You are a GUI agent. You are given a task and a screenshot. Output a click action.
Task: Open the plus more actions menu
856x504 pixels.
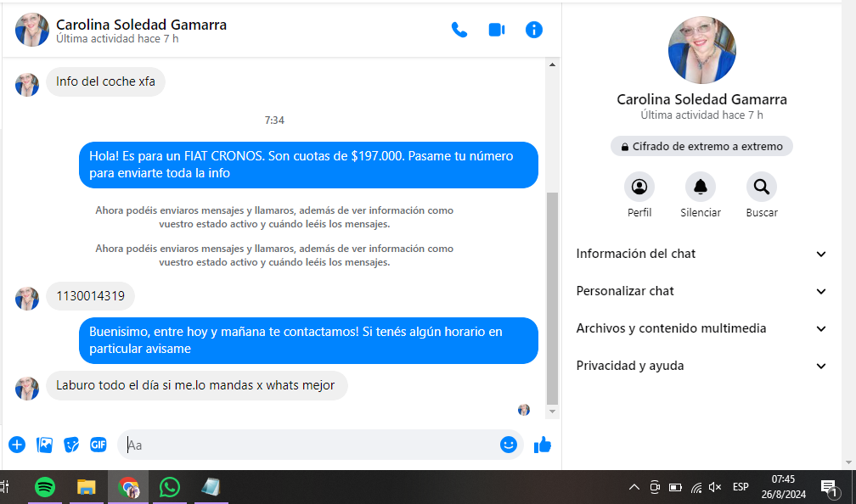click(x=17, y=445)
